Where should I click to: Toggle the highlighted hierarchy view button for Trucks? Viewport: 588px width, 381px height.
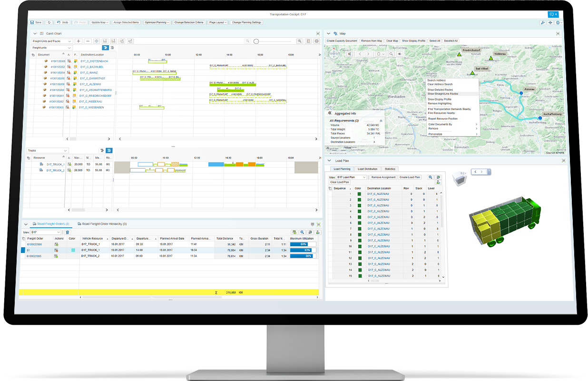click(109, 150)
